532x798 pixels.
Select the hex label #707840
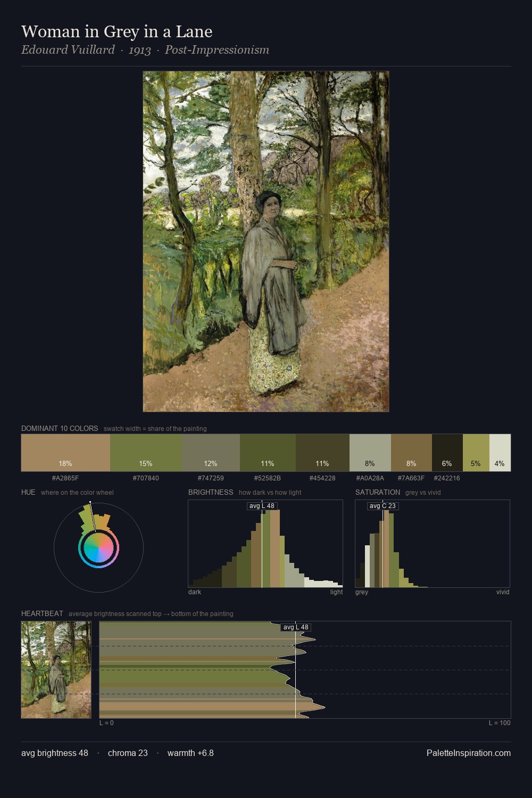pyautogui.click(x=146, y=478)
